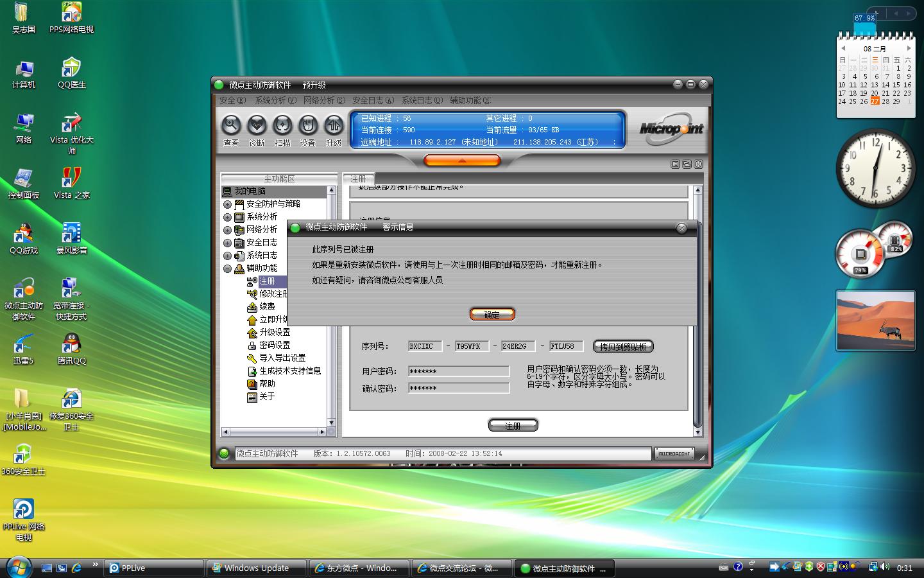924x578 pixels.
Task: Click the volume icon in system tray
Action: click(x=885, y=567)
